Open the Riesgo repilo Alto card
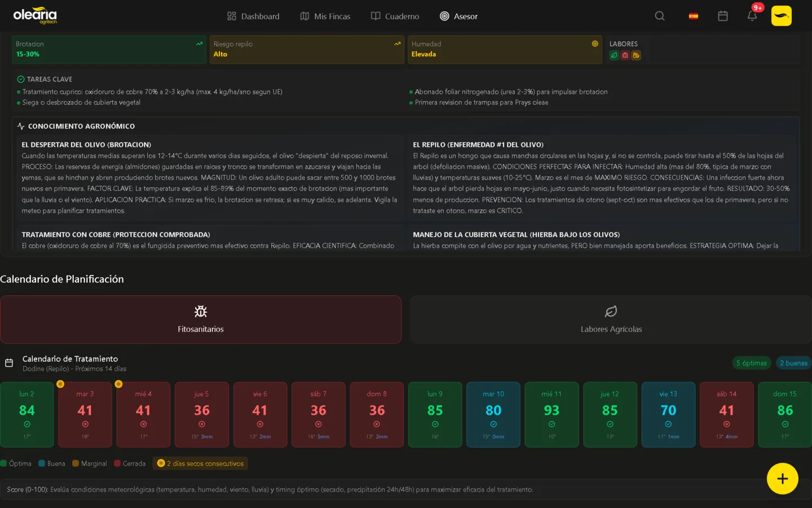The width and height of the screenshot is (812, 508). pos(307,50)
